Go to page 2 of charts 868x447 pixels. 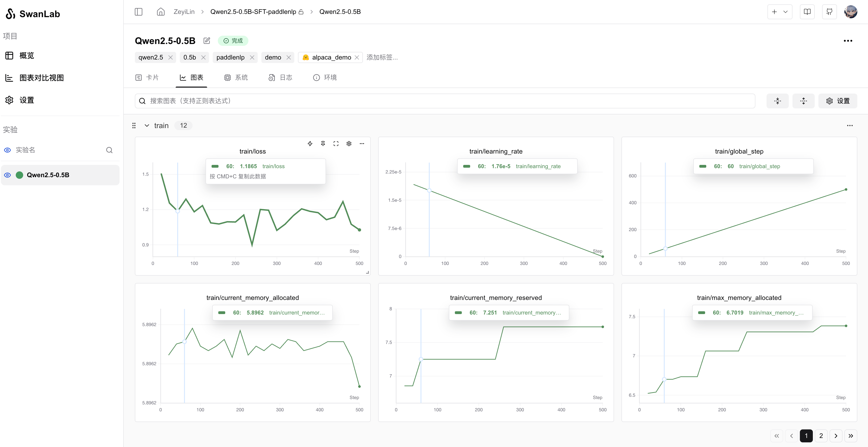(821, 436)
